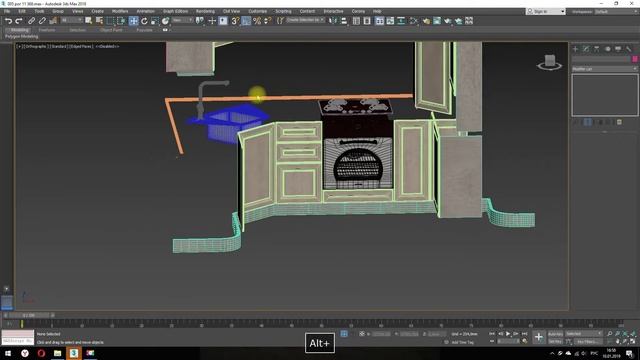Switch to the Freeform ribbon tab
This screenshot has height=360, width=640.
click(47, 30)
